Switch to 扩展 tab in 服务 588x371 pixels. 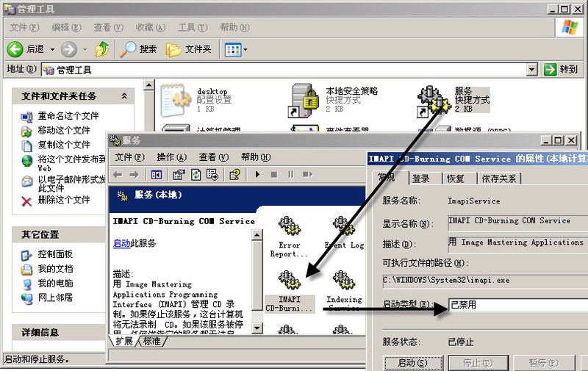click(123, 341)
